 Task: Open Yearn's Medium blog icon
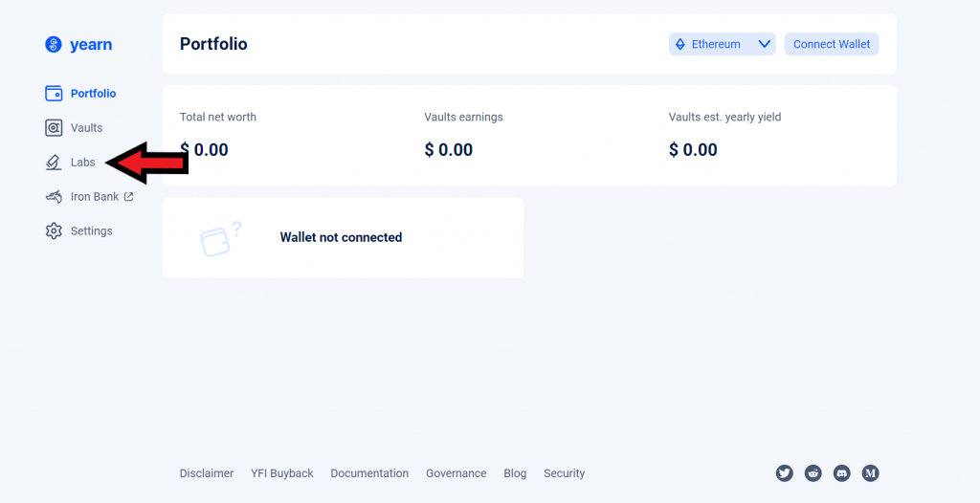pyautogui.click(x=871, y=473)
